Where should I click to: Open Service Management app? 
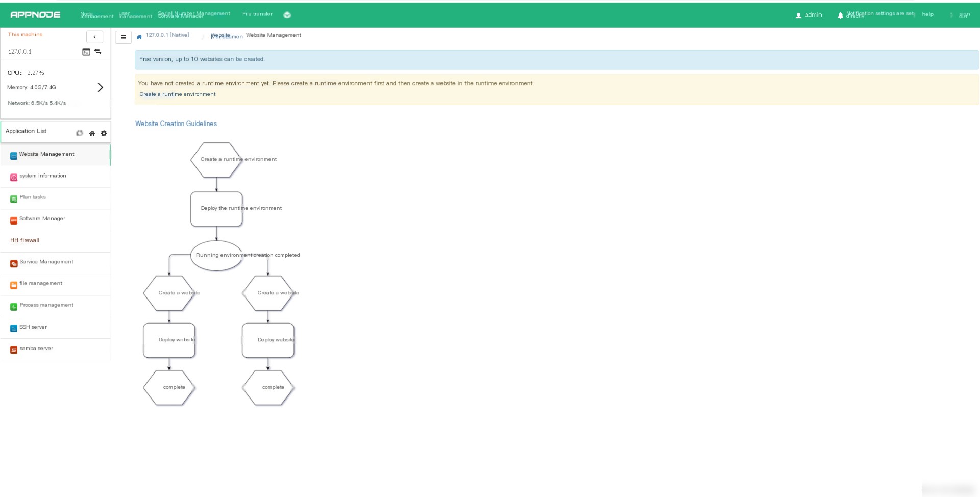[55, 263]
